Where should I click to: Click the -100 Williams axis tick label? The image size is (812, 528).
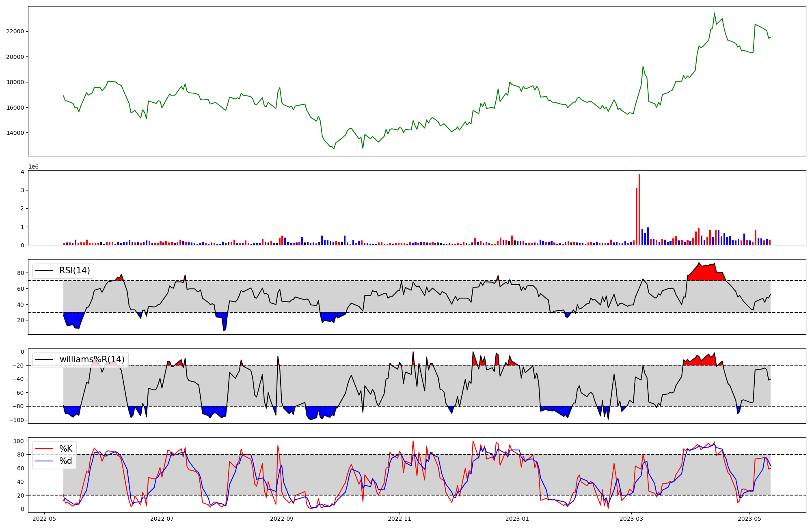pyautogui.click(x=16, y=420)
